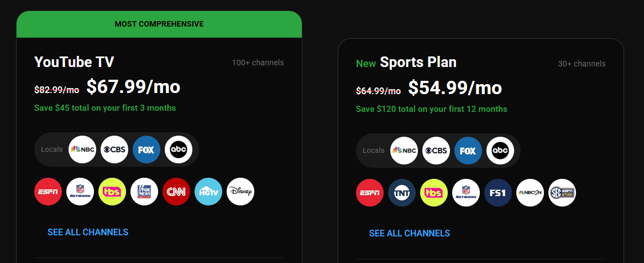Click CBS logo in YouTube TV locals
Screen dimensions: 644x263
pos(114,149)
